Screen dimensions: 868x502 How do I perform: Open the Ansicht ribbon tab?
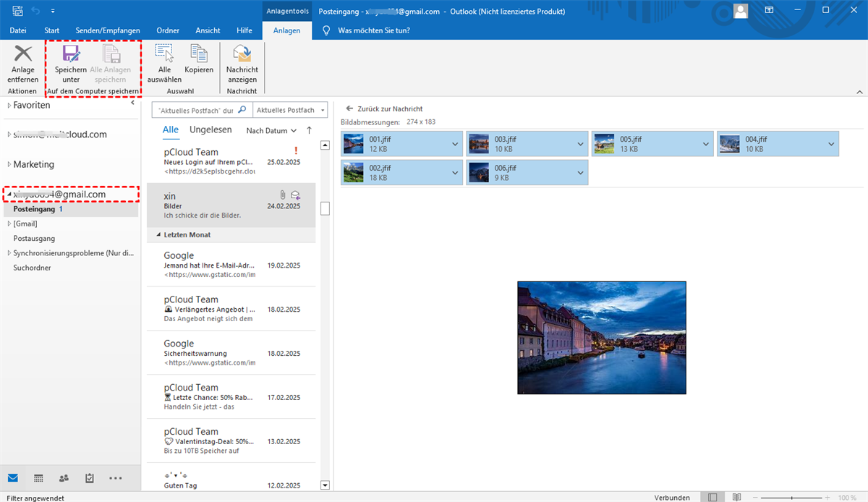click(208, 30)
